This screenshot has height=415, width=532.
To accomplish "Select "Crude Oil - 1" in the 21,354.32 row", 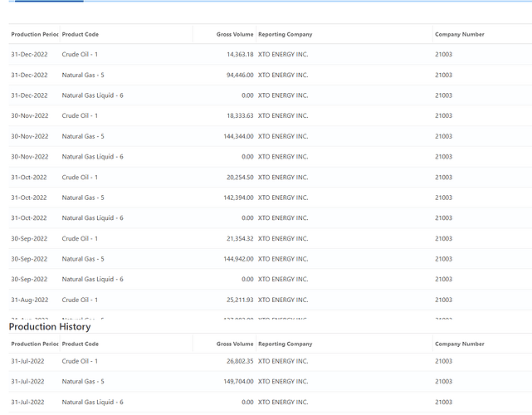I will (x=80, y=238).
